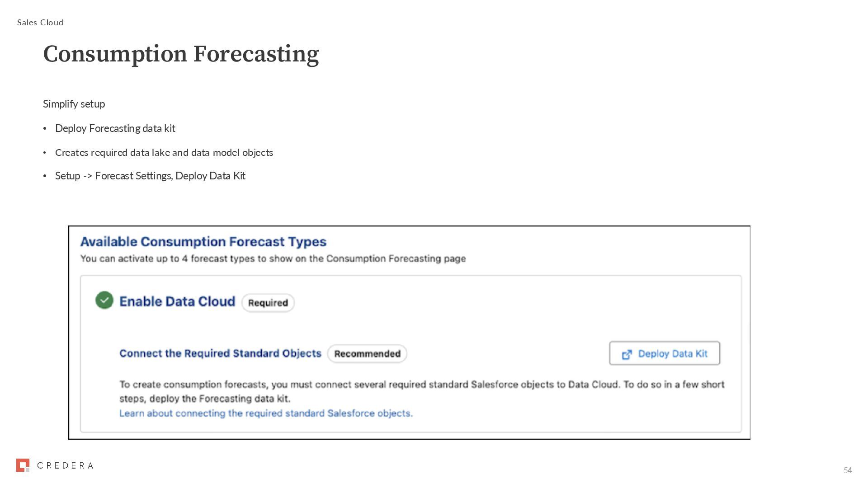Image resolution: width=868 pixels, height=488 pixels.
Task: Click the Recommended badge
Action: point(367,354)
